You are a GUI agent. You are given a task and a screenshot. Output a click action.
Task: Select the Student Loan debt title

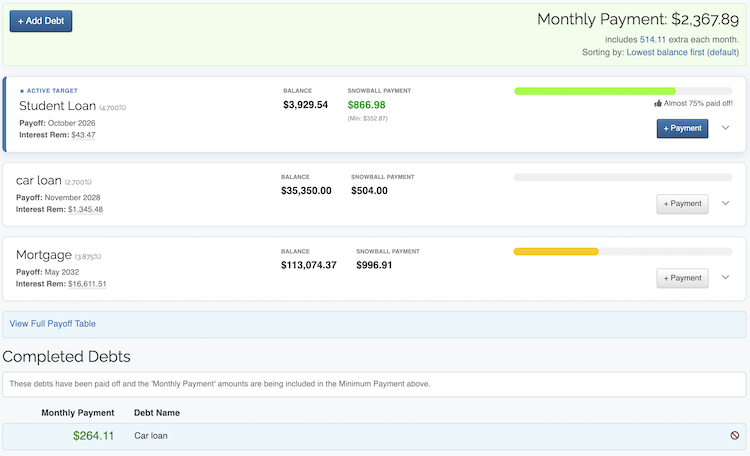57,106
